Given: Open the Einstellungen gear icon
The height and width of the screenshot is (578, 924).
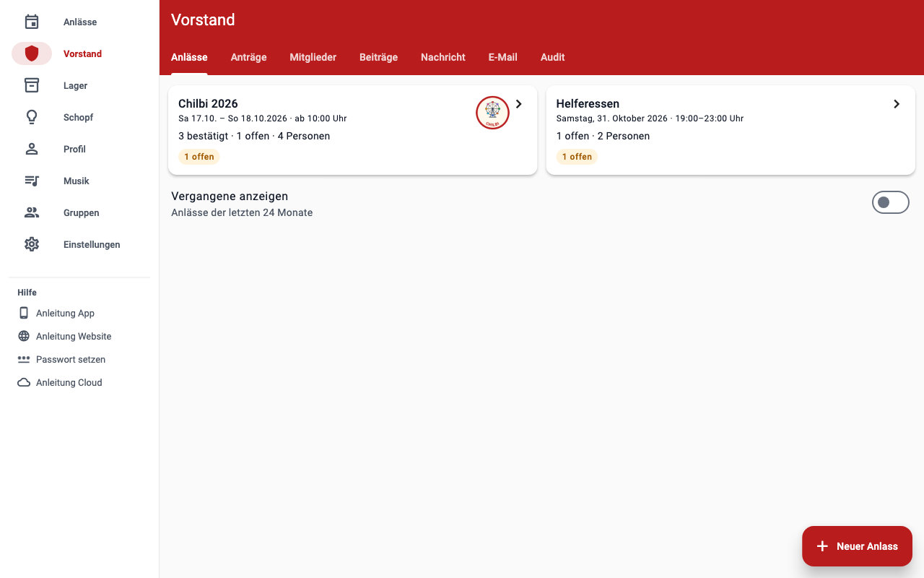Looking at the screenshot, I should click(x=32, y=244).
